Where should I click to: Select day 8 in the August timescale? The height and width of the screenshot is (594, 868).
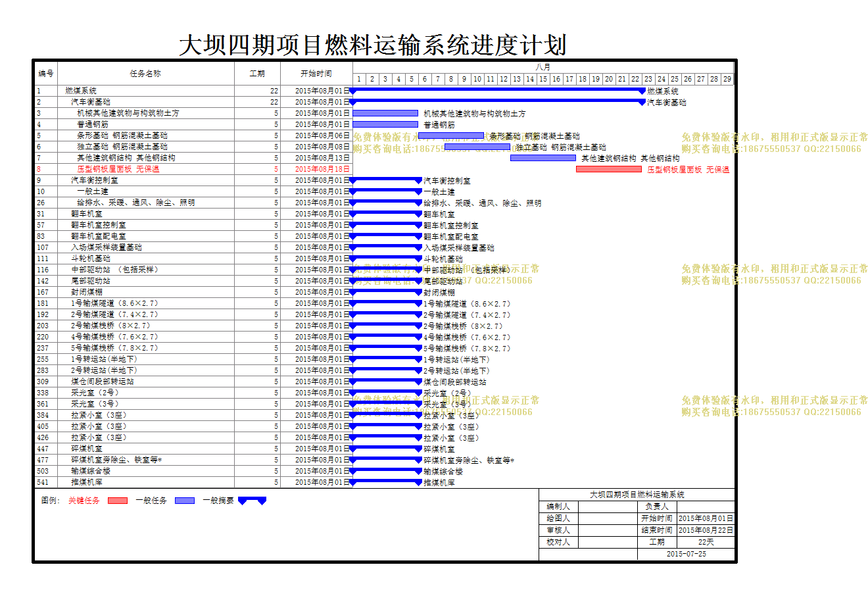pos(451,79)
